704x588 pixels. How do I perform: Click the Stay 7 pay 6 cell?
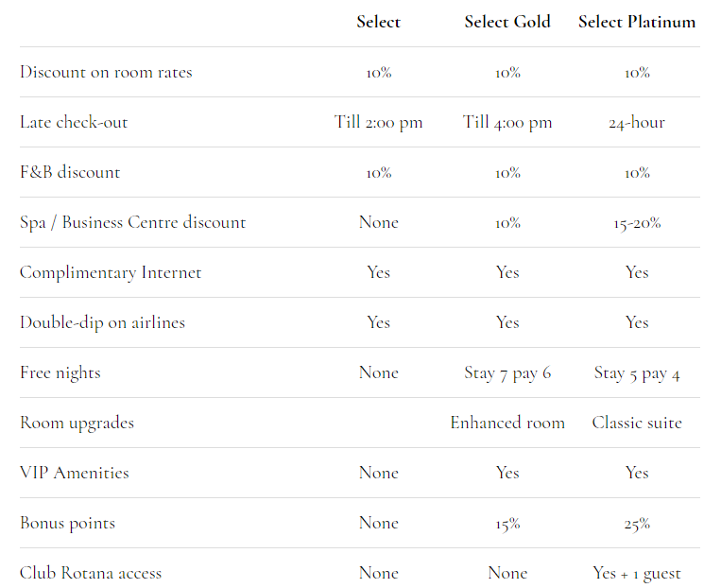click(x=507, y=372)
